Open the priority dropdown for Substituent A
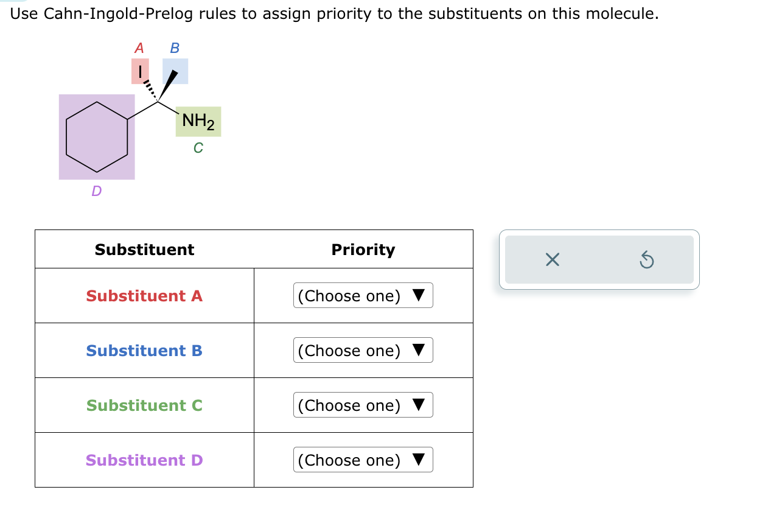 point(363,295)
